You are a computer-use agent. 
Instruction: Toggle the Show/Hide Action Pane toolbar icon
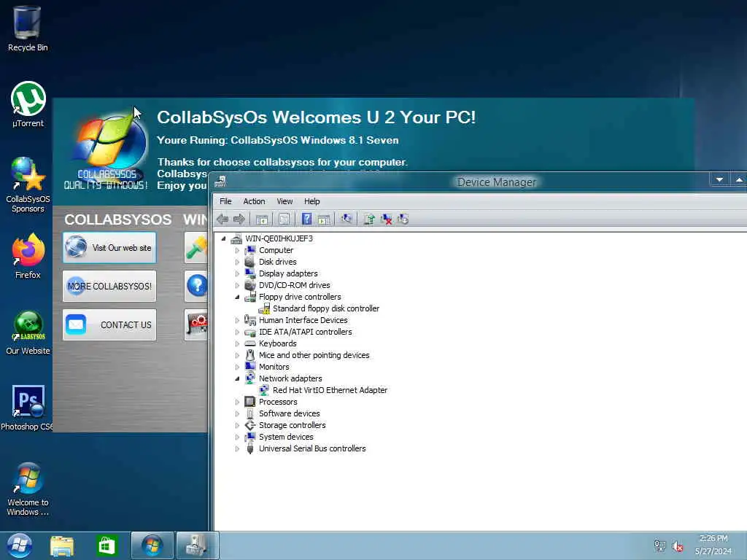324,219
